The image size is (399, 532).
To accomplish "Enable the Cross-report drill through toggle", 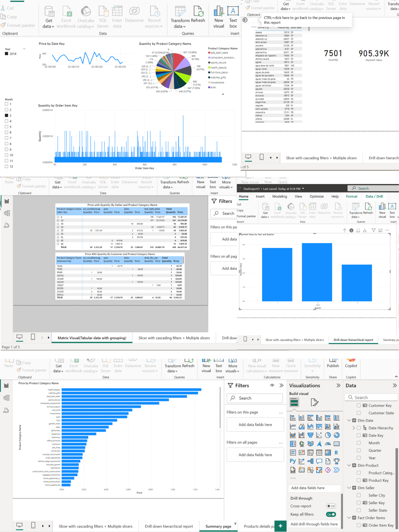I will pyautogui.click(x=331, y=506).
